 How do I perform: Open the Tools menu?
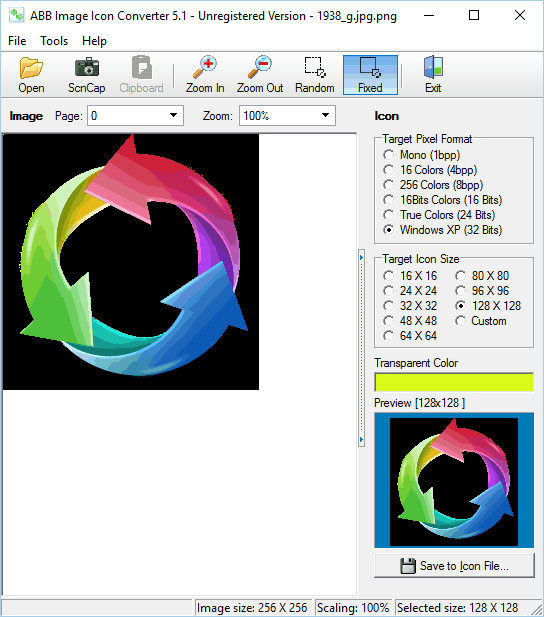(54, 41)
